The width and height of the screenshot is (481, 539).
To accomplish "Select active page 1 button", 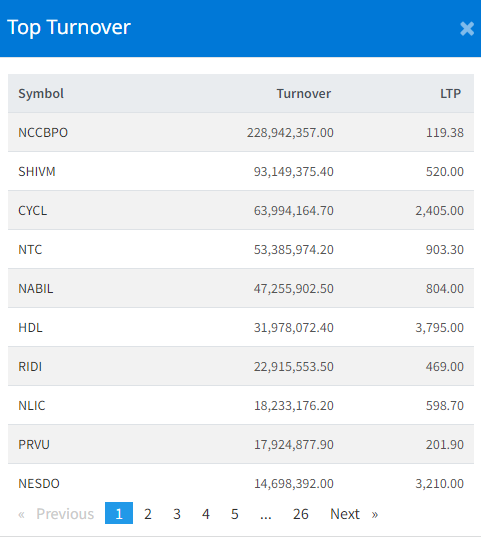I will tap(119, 513).
